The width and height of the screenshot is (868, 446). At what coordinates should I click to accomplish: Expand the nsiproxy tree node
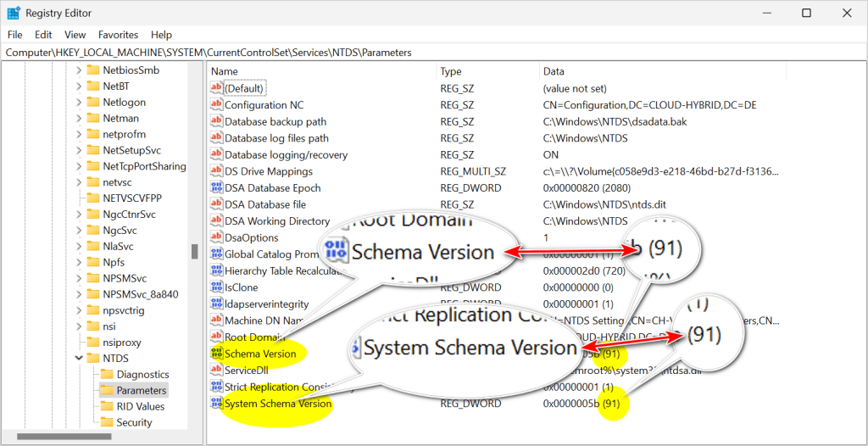pos(79,343)
